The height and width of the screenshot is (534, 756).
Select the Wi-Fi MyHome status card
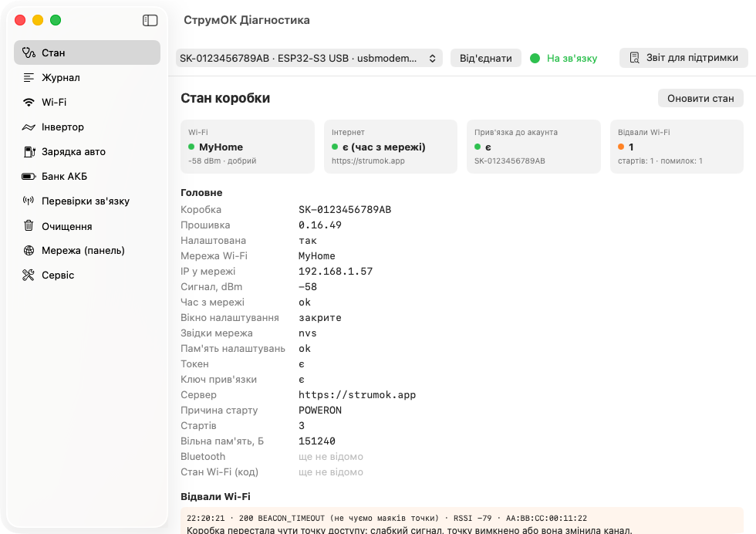pos(248,147)
